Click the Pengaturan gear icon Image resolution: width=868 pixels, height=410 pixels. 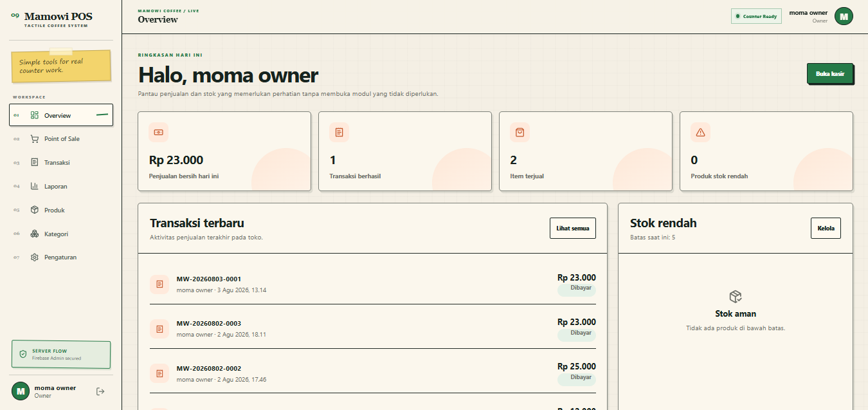point(35,257)
